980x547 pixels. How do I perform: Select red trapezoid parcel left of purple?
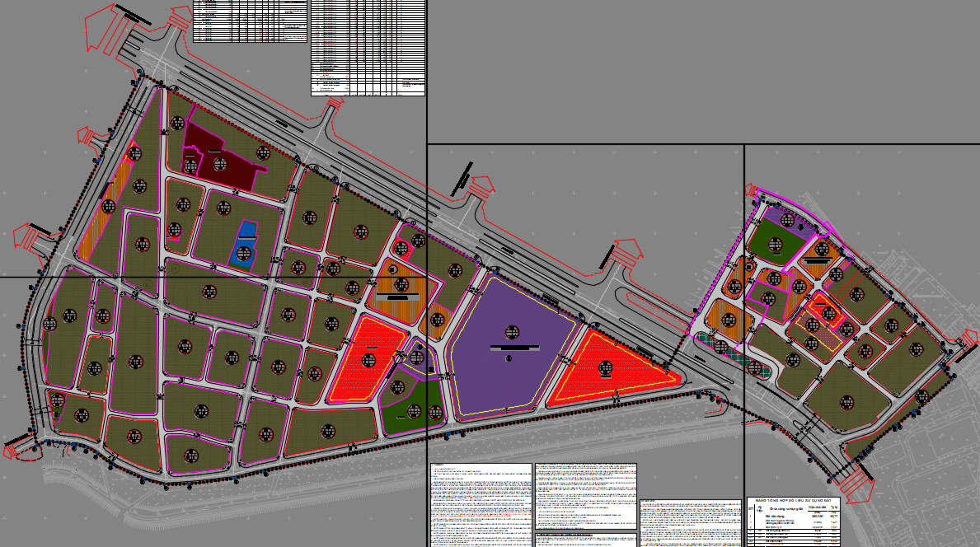(365, 360)
